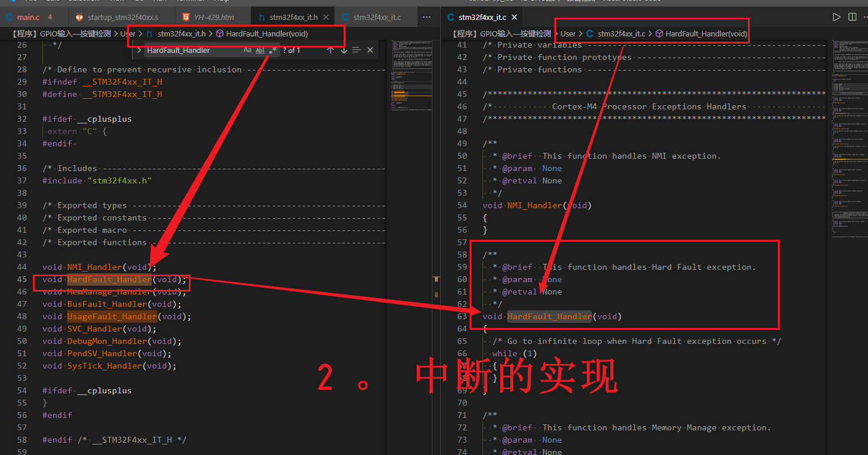This screenshot has height=455, width=868.
Task: Click the Run play button in the editor toolbar
Action: (x=836, y=16)
